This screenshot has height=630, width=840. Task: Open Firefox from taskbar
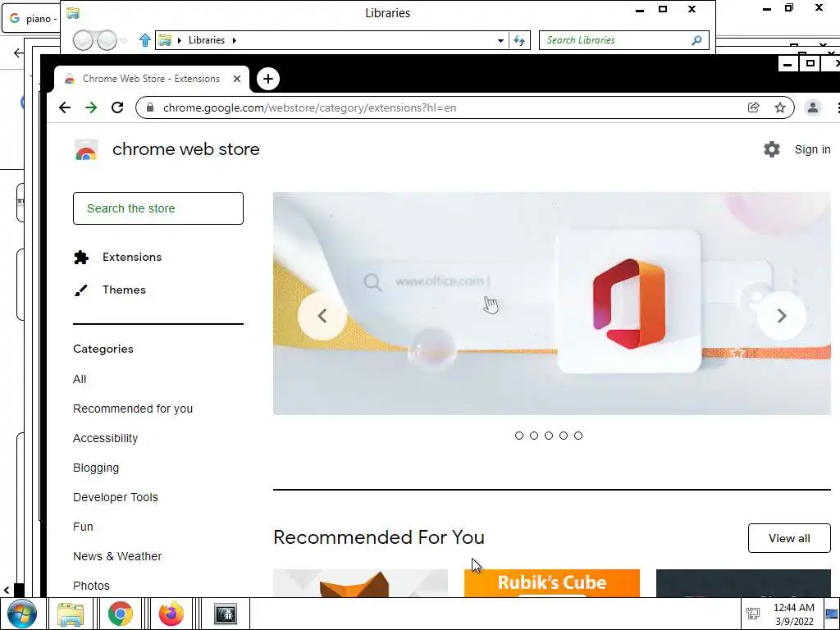point(171,614)
